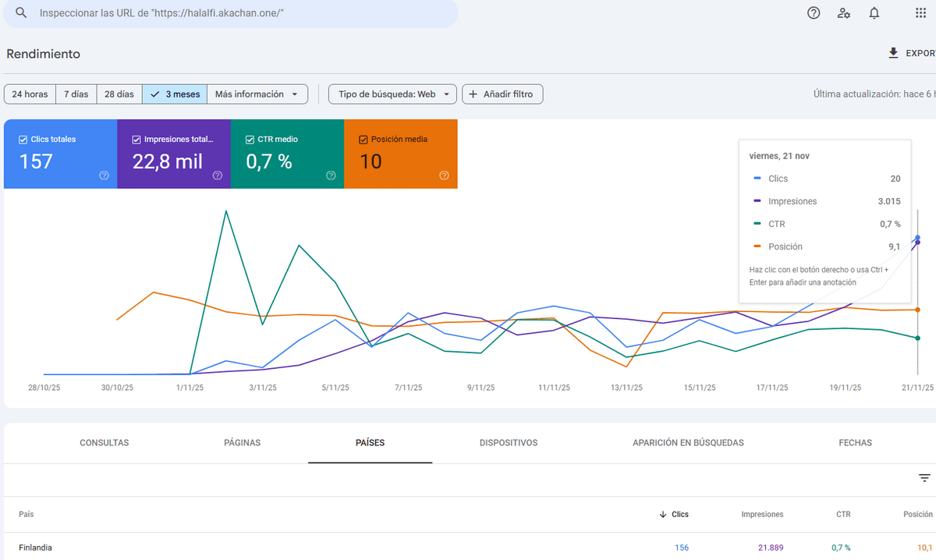Uncheck the CTR medio metric
Image resolution: width=936 pixels, height=560 pixels.
coord(250,140)
